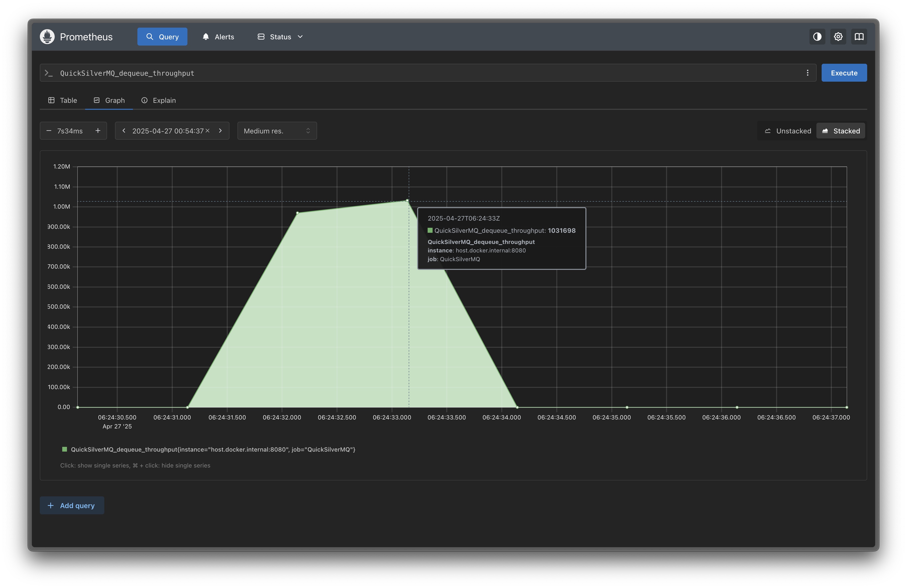Open the Explain tab
This screenshot has width=907, height=588.
159,100
